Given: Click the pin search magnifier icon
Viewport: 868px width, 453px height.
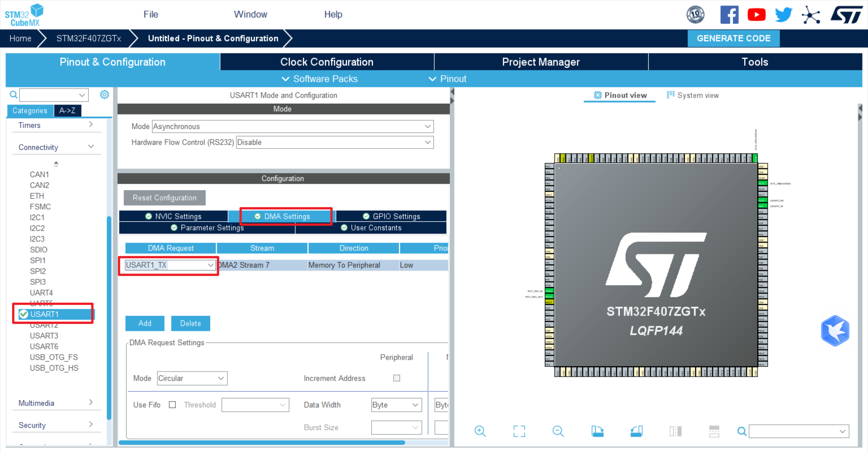Looking at the screenshot, I should click(x=742, y=431).
